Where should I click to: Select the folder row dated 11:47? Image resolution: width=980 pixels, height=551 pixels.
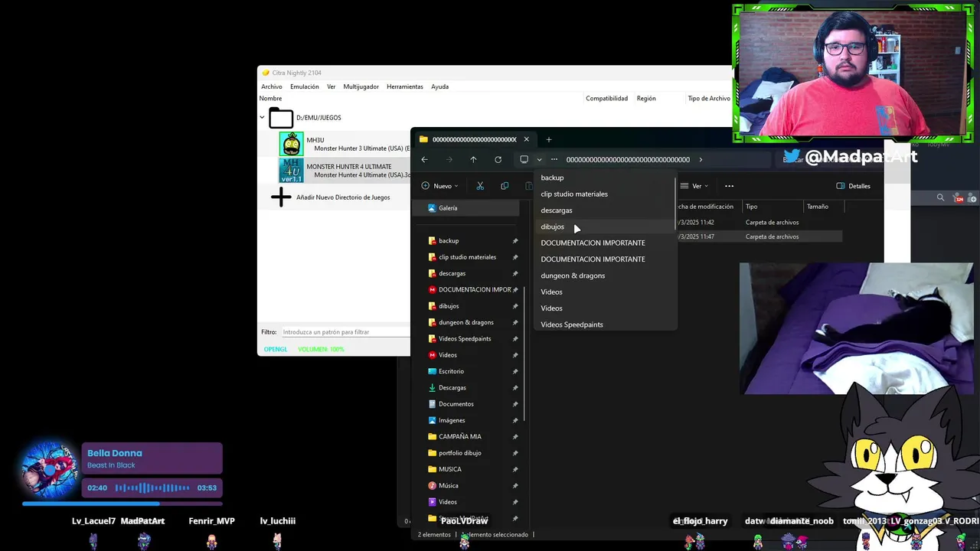coord(758,236)
